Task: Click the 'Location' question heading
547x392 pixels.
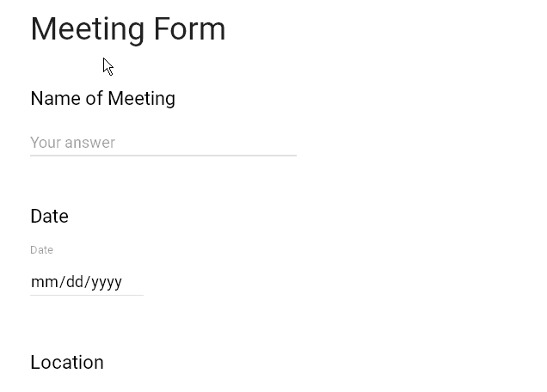Action: point(67,363)
